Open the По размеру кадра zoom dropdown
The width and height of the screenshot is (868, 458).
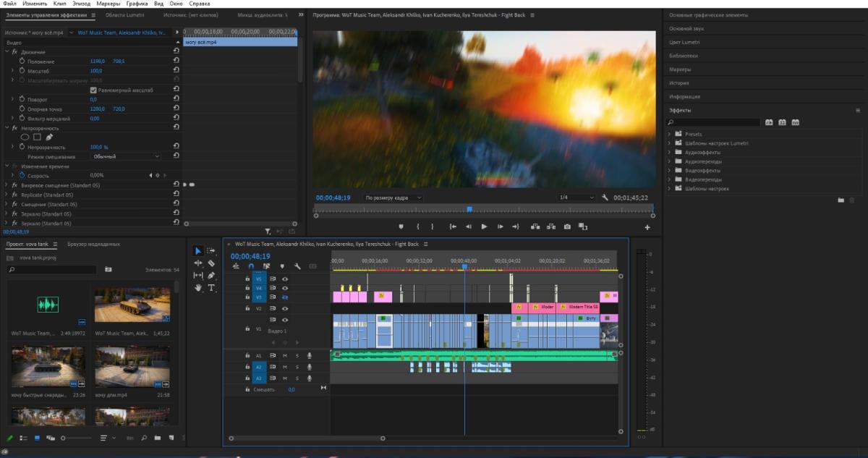[x=393, y=198]
